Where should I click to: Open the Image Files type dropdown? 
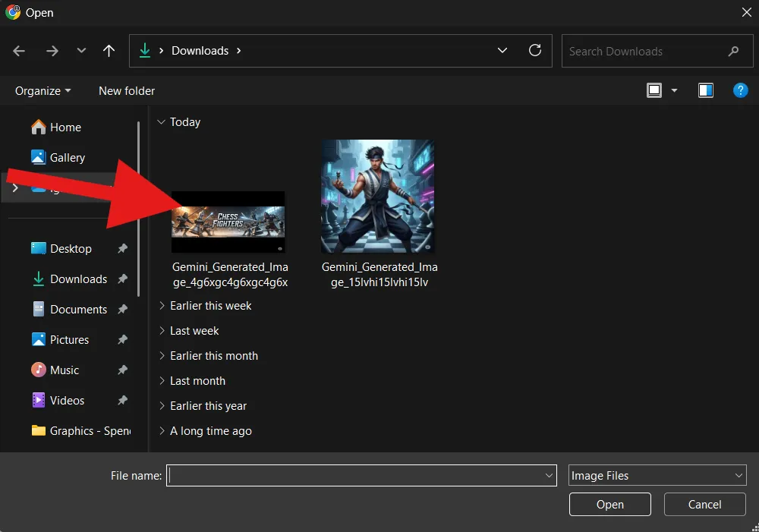pos(657,475)
